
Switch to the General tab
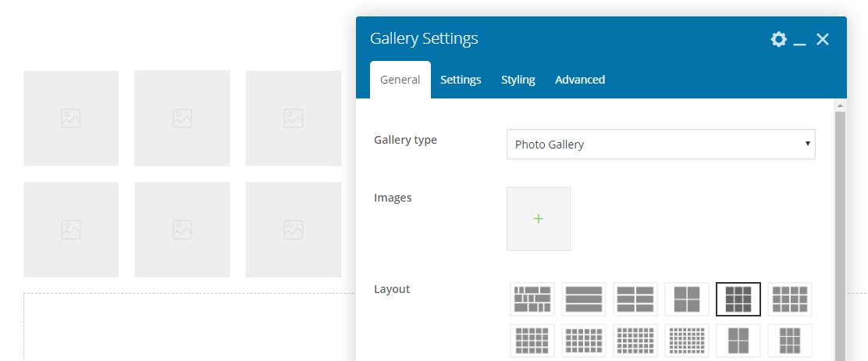[400, 80]
